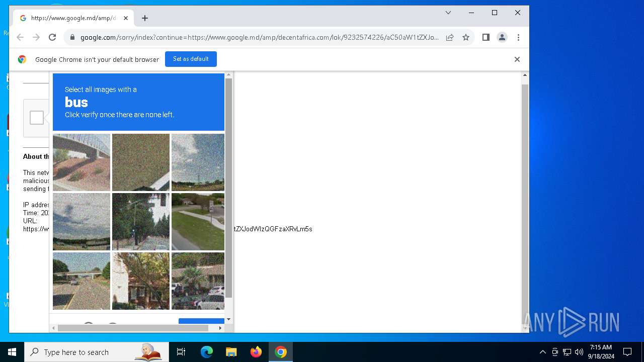Tick the I'm not a robot checkbox
Image resolution: width=644 pixels, height=362 pixels.
(37, 118)
